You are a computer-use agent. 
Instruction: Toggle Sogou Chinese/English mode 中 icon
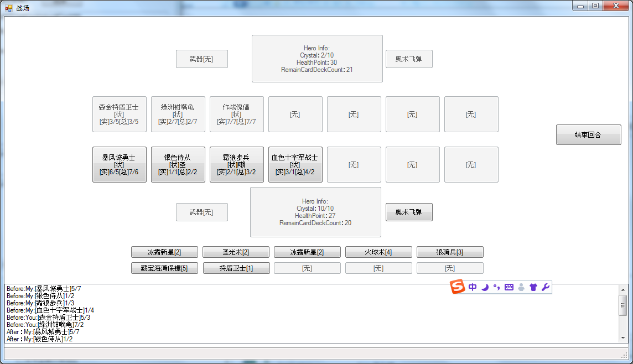(x=473, y=287)
